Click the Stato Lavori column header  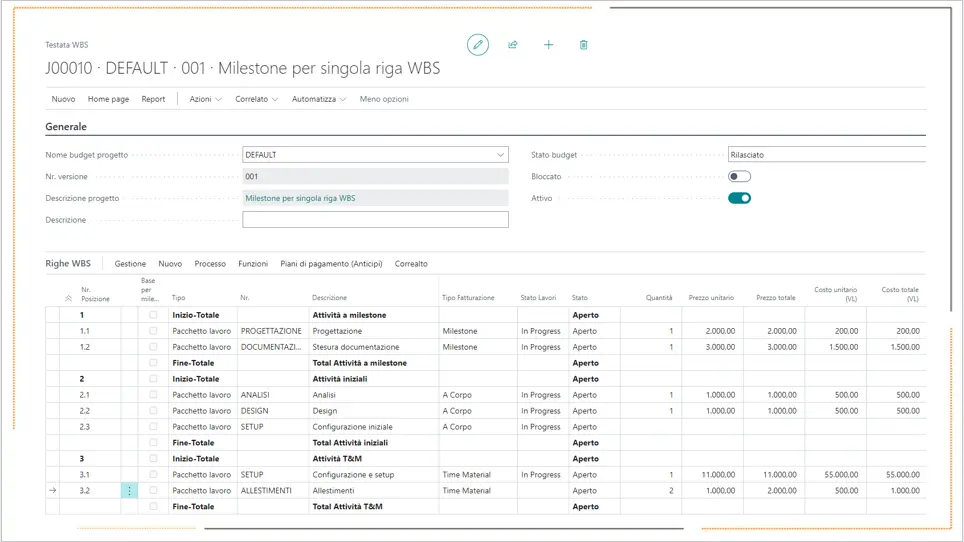(538, 297)
